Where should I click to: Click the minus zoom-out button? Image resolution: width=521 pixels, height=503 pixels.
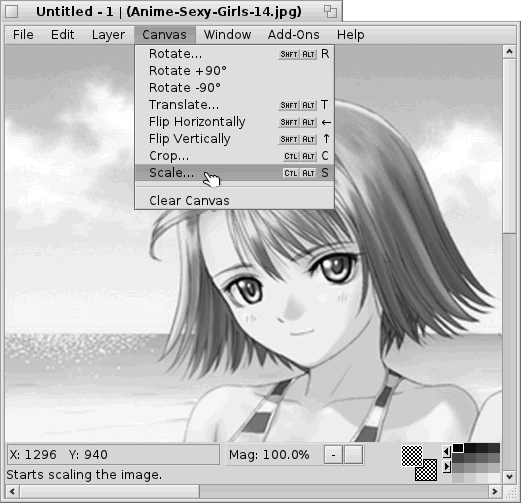tap(333, 455)
